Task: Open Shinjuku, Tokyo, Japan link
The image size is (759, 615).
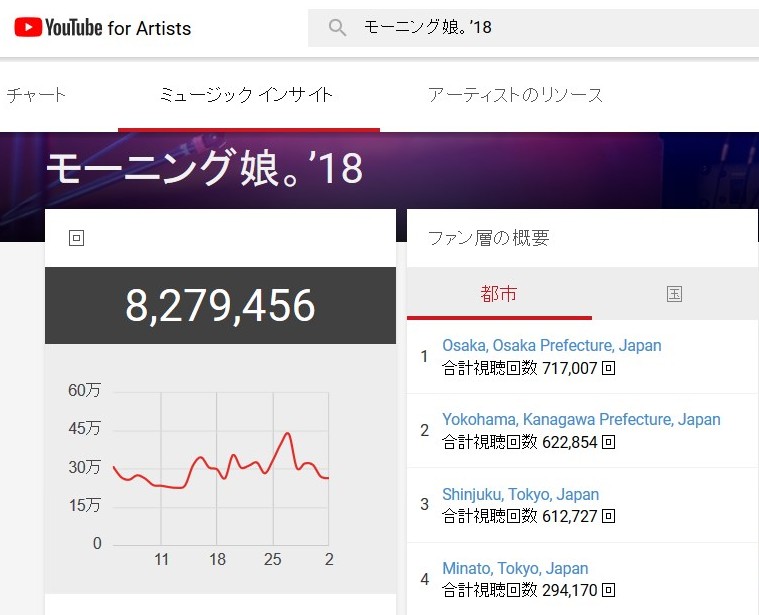Action: coord(521,495)
